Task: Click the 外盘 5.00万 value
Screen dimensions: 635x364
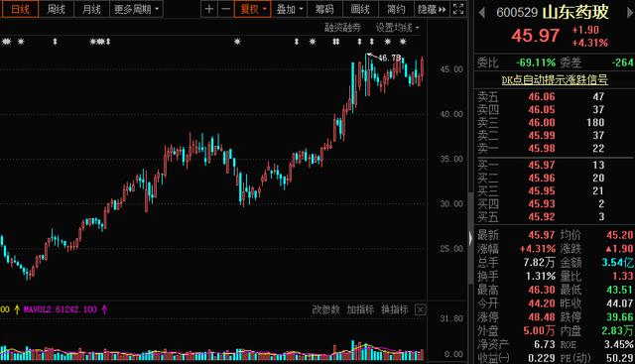Action: pos(539,331)
